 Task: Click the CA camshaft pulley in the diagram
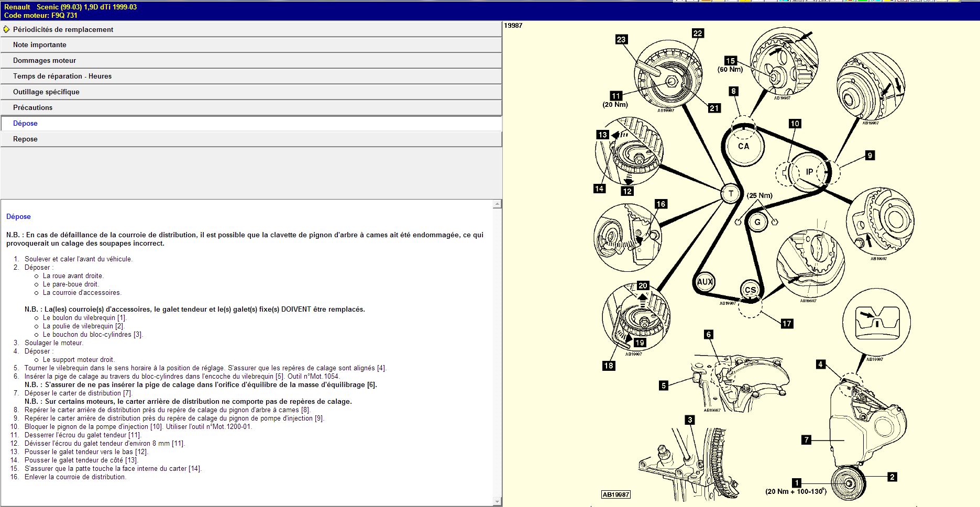coord(743,146)
